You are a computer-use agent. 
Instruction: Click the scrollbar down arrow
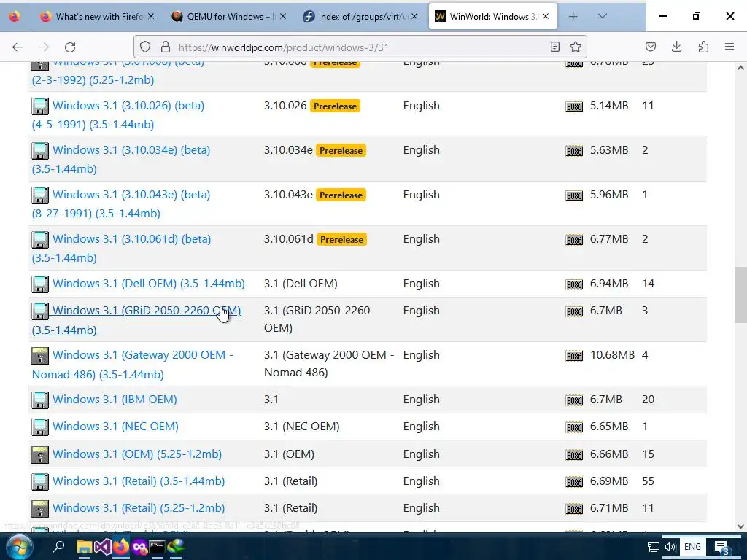740,526
